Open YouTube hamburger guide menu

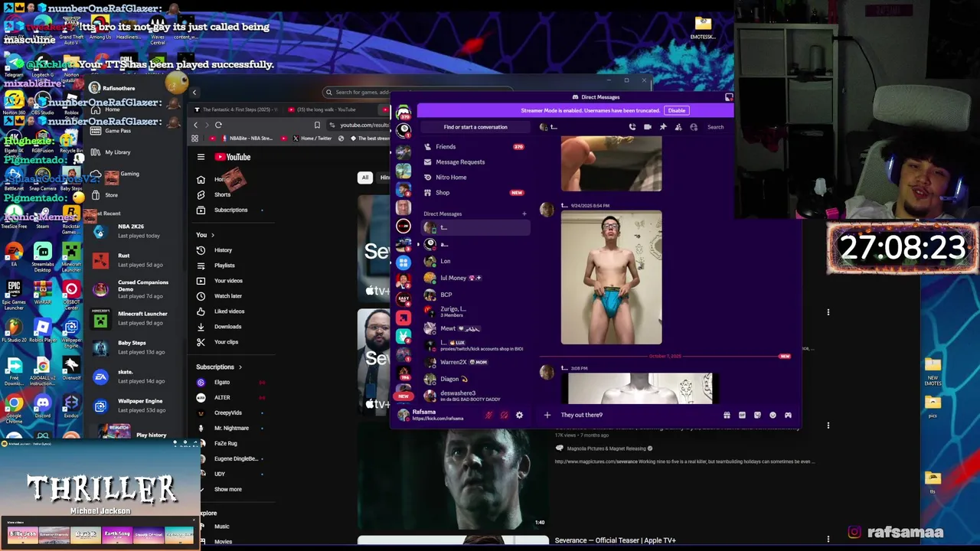click(x=201, y=157)
